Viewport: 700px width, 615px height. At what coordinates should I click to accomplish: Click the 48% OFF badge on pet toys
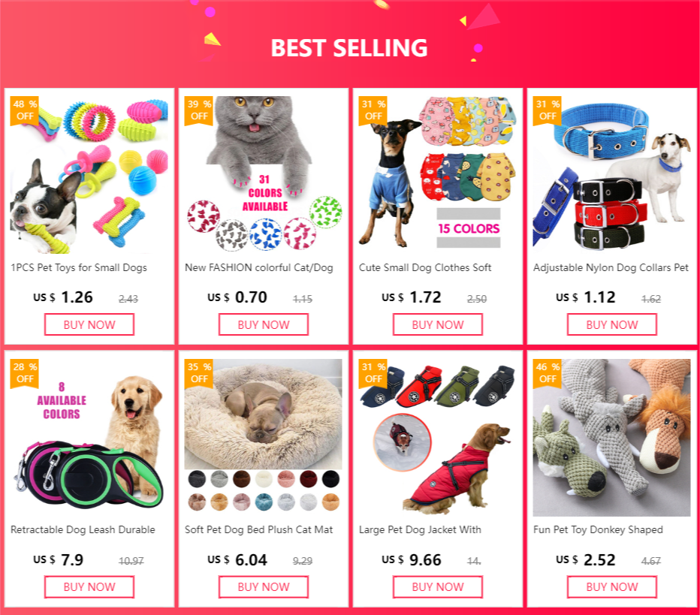[x=25, y=110]
